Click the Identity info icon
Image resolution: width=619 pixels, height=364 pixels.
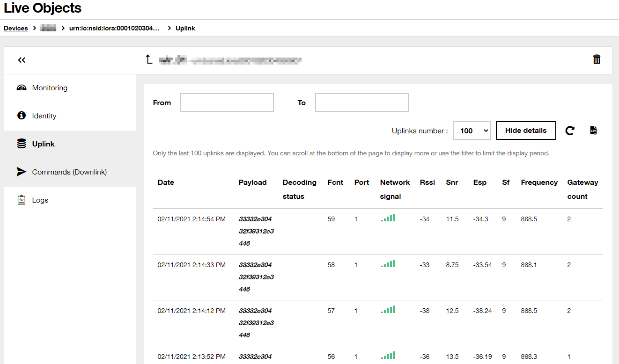pyautogui.click(x=22, y=116)
